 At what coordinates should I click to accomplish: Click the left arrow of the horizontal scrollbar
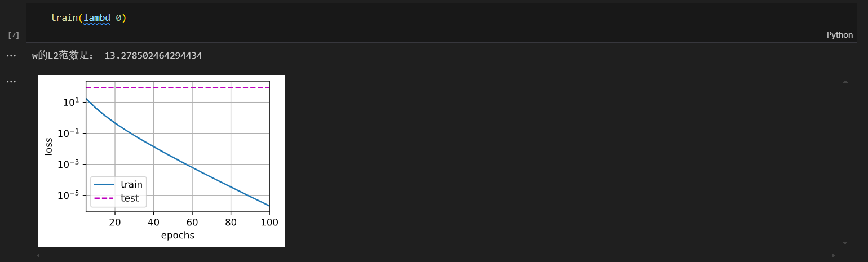point(38,256)
